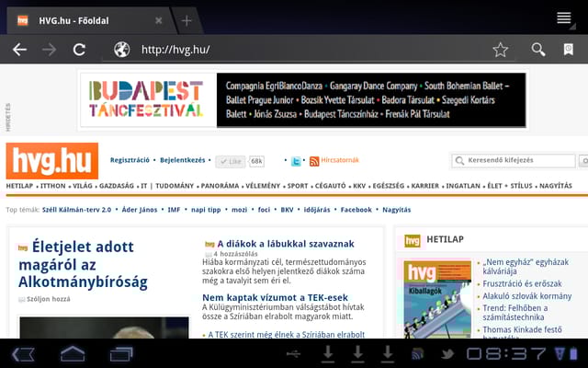Open the Facebook topic link
The height and width of the screenshot is (368, 588).
[x=356, y=210]
